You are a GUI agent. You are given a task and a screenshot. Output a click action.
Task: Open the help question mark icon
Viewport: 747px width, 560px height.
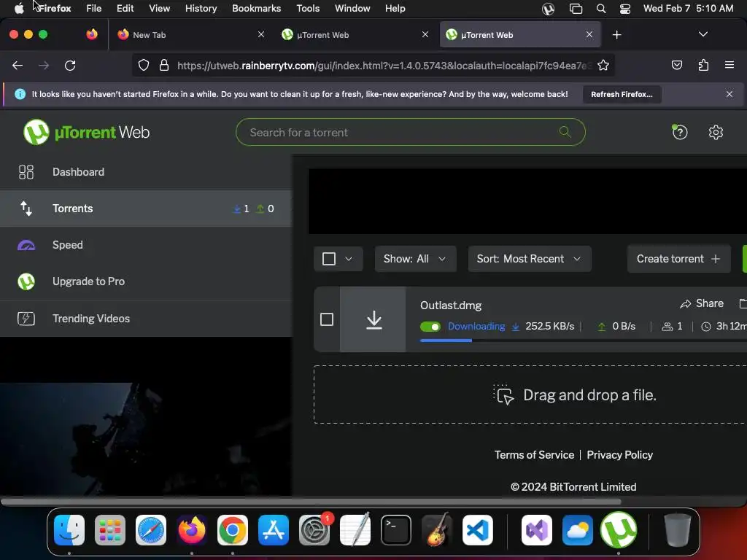[x=680, y=133]
